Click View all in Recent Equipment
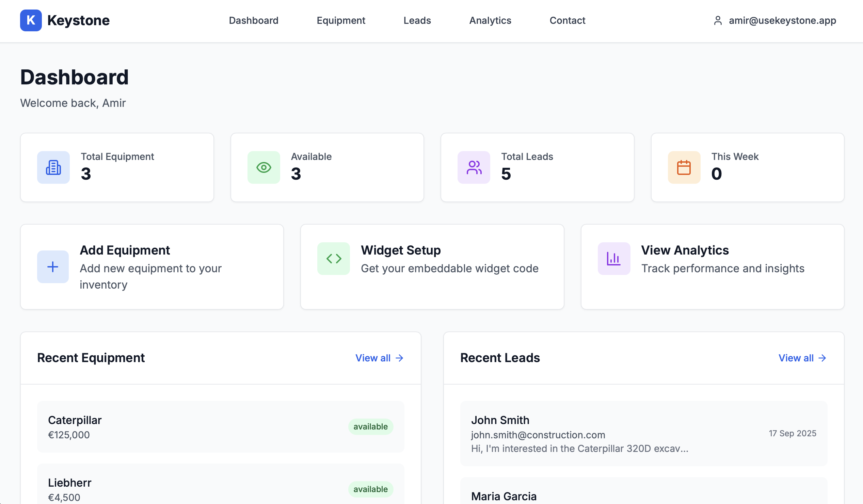This screenshot has height=504, width=863. coord(379,358)
